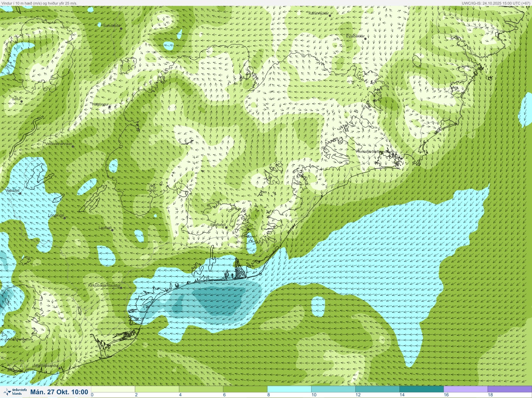
Task: Select the 8–10 m/s cyan legend swatch
Action: click(x=289, y=389)
